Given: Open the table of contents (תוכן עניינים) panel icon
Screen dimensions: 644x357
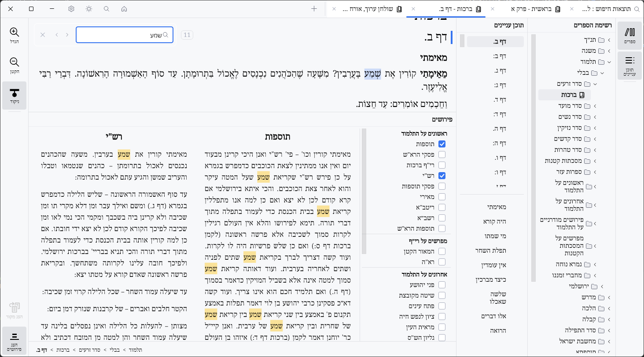Looking at the screenshot, I should [630, 65].
